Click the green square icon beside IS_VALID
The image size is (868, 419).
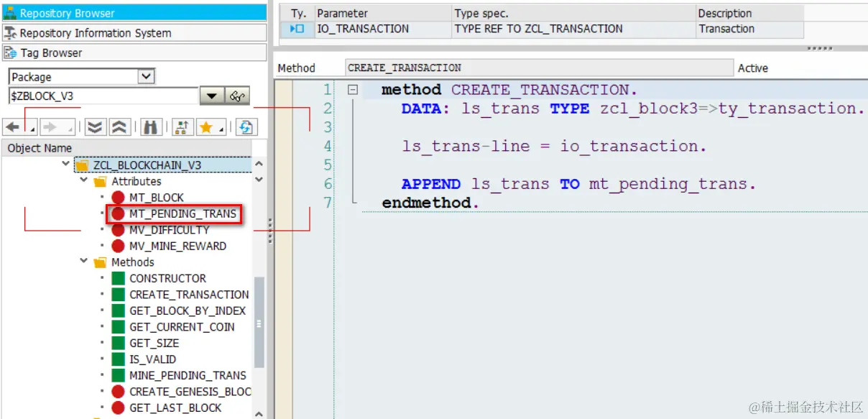[118, 359]
